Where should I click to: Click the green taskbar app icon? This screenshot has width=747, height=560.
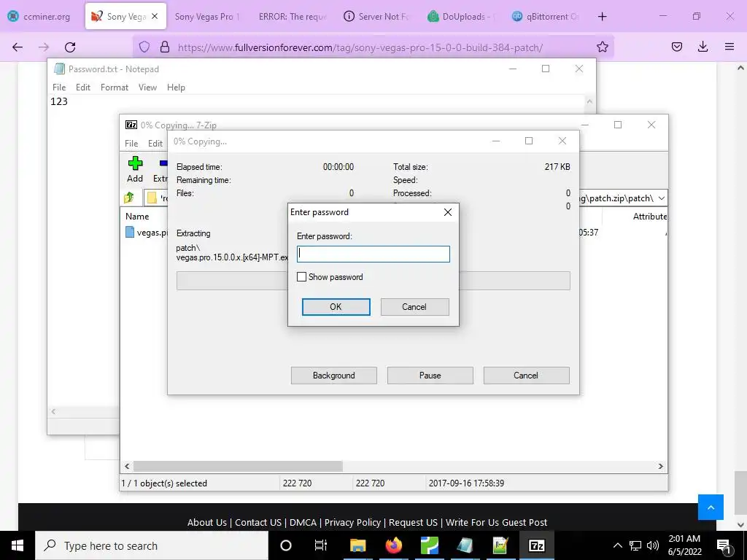429,545
